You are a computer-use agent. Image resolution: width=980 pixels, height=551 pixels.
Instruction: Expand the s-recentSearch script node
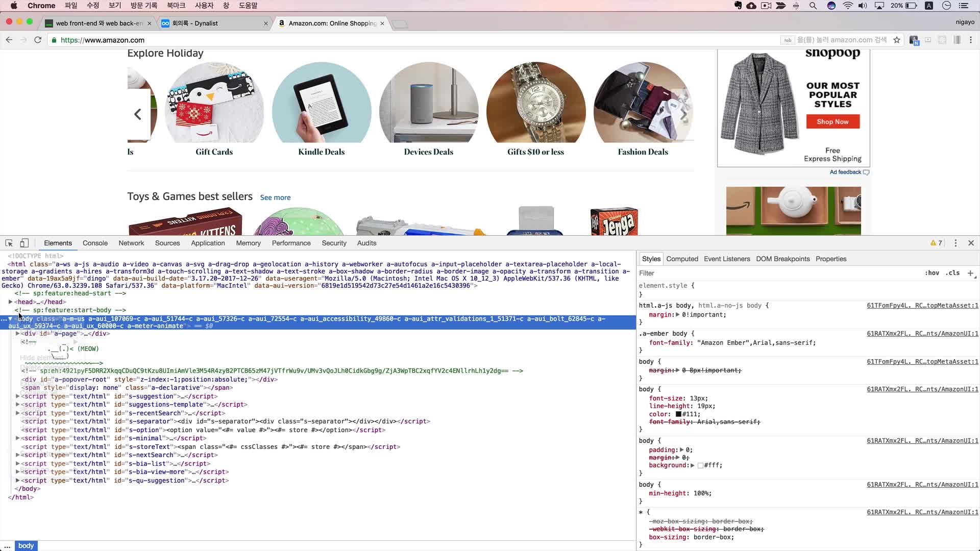point(17,413)
